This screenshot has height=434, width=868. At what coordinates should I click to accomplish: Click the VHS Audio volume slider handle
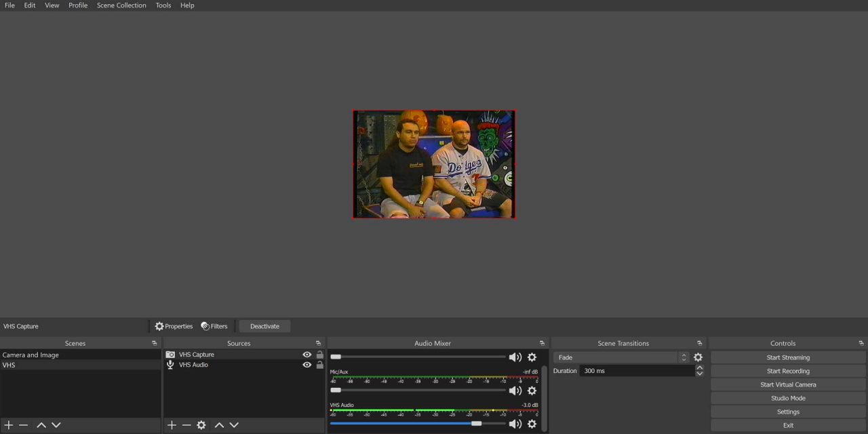(477, 424)
